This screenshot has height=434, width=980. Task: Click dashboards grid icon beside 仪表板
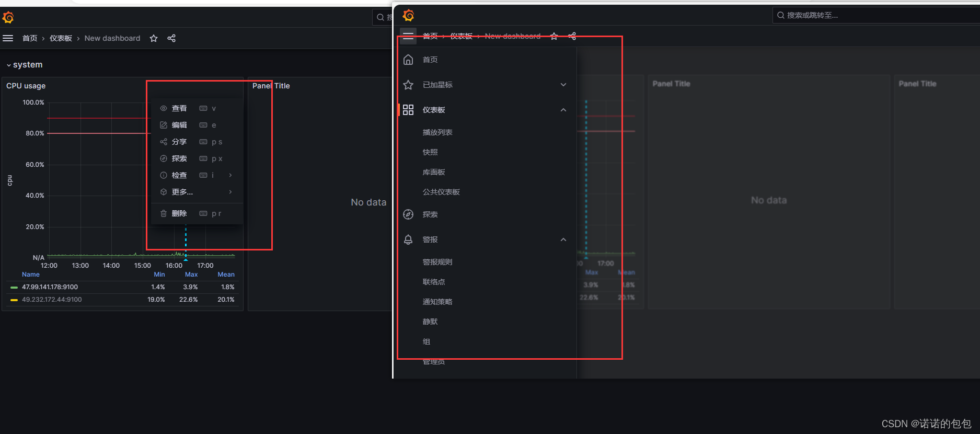408,110
